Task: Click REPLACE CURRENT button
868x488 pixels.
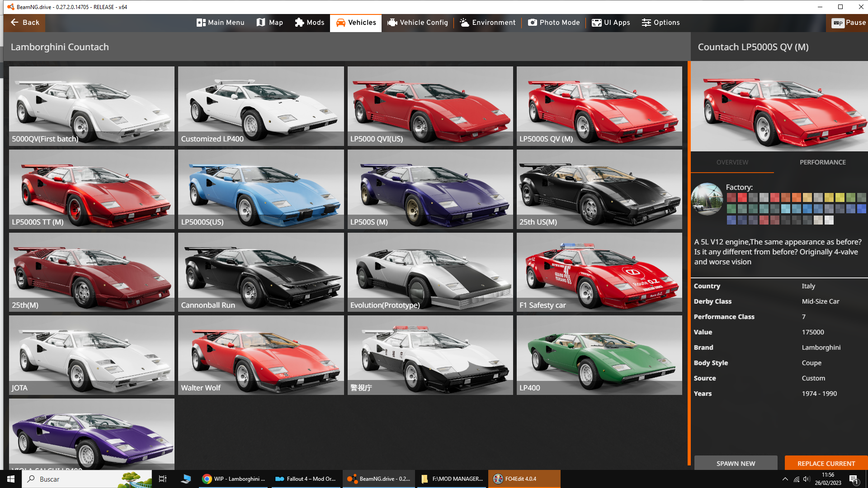Action: (826, 463)
